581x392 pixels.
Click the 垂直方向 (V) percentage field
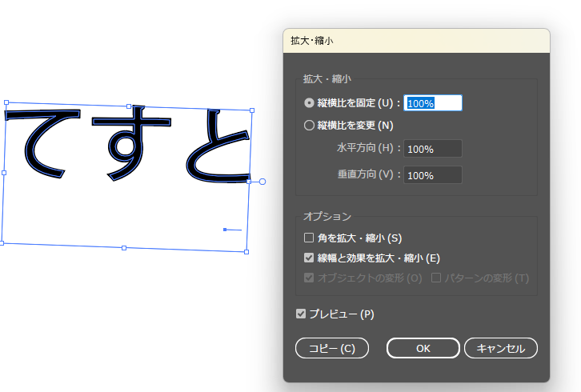(433, 175)
